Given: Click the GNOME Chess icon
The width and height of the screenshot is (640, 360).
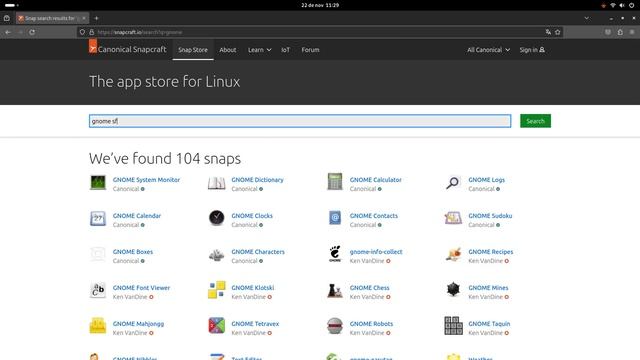Looking at the screenshot, I should 335,290.
